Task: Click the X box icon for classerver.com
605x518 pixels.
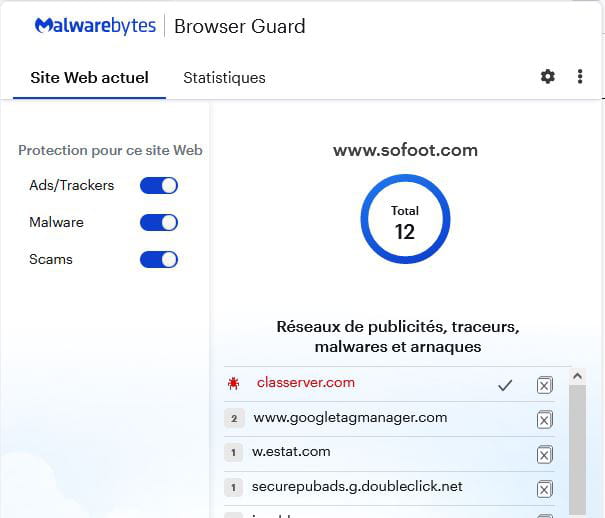Action: [x=544, y=385]
